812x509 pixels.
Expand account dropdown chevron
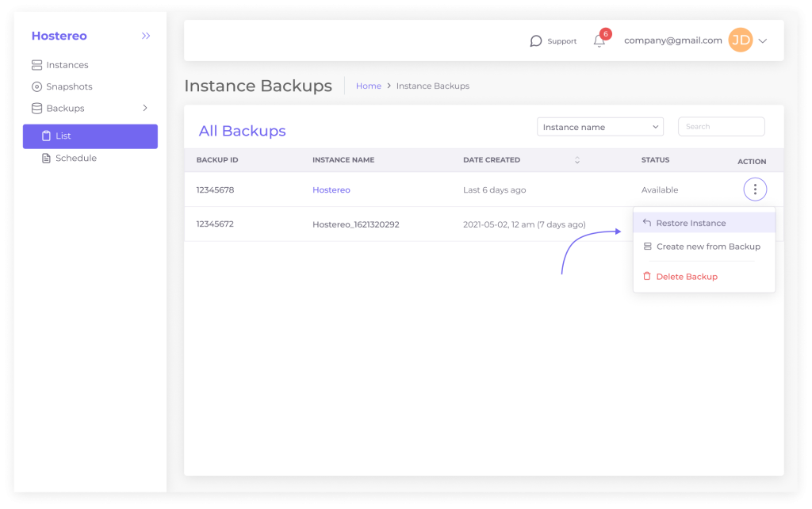pyautogui.click(x=763, y=40)
